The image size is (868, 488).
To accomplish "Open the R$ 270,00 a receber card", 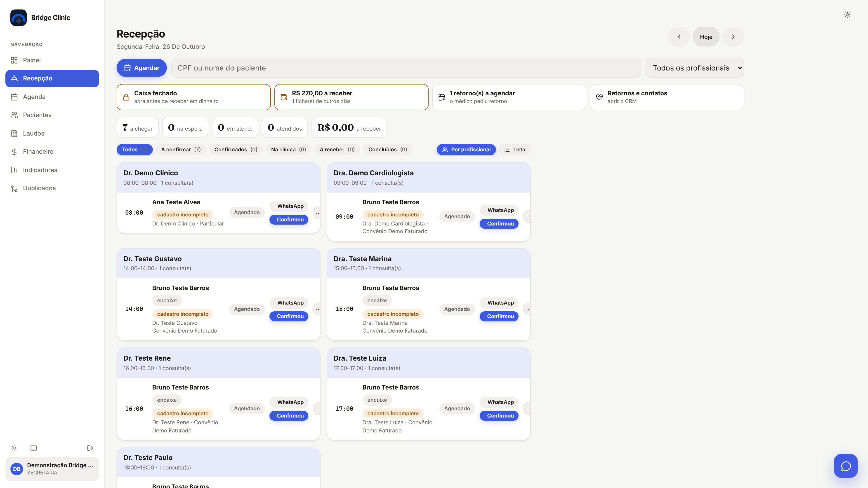I will pos(351,97).
